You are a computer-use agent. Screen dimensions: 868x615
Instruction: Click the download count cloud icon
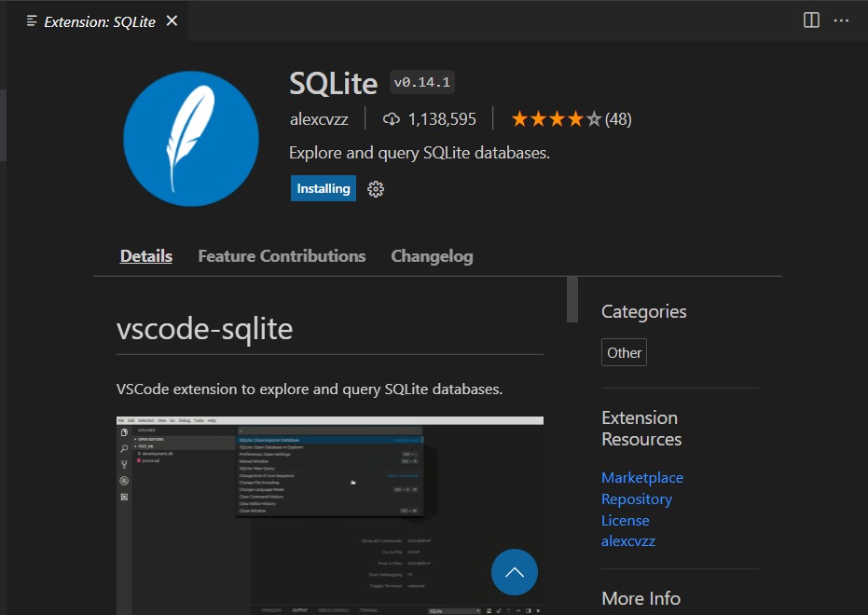tap(392, 118)
